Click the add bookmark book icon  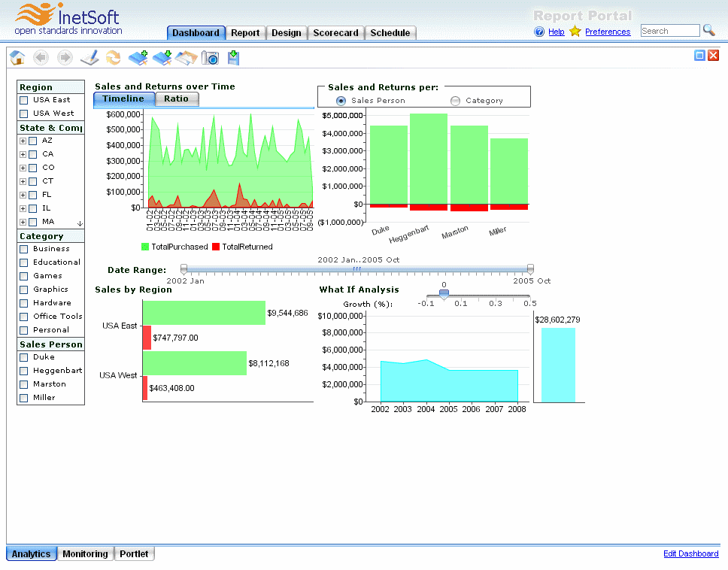point(138,57)
